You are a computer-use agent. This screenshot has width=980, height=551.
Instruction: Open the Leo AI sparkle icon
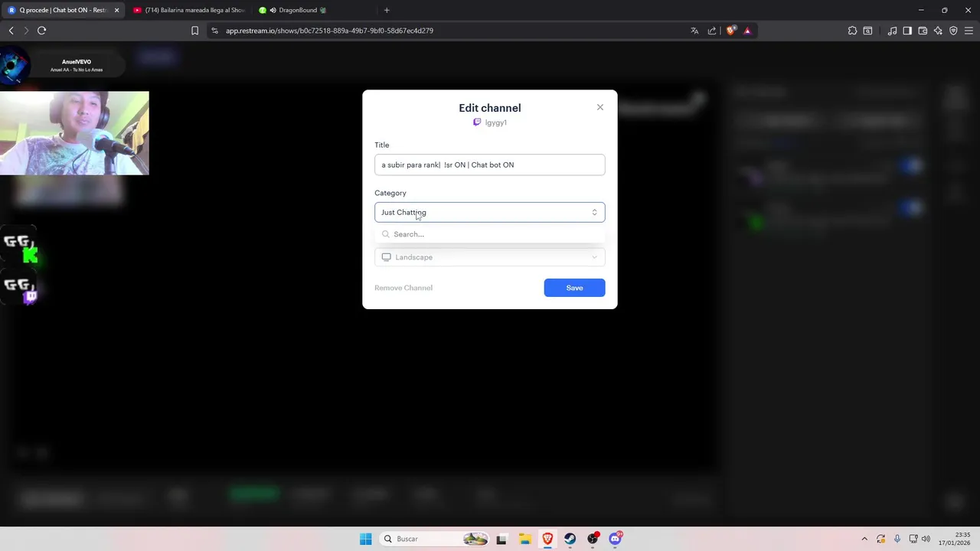[x=938, y=31]
